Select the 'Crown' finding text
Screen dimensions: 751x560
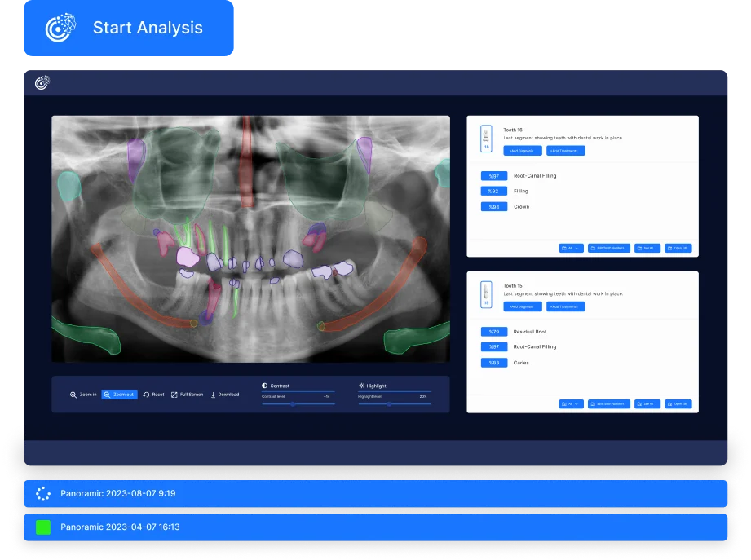(522, 207)
